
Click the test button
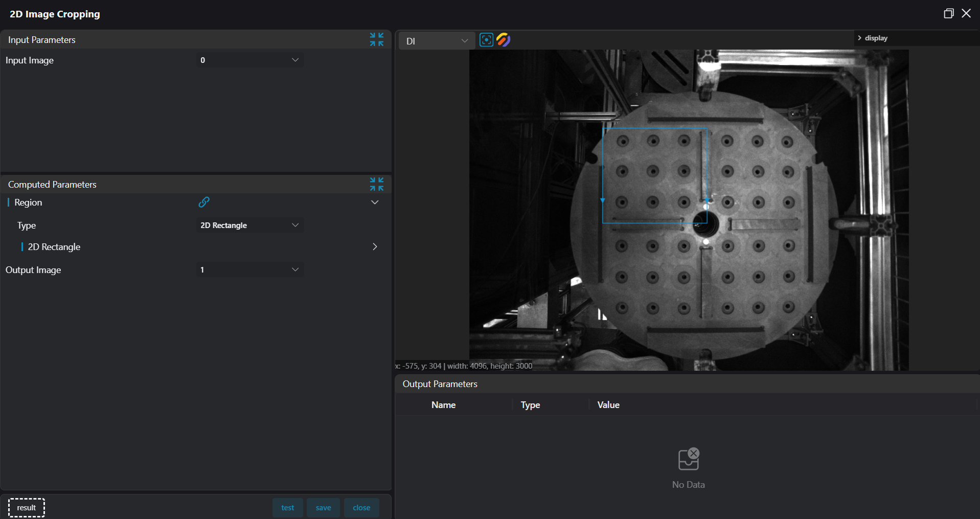[287, 508]
